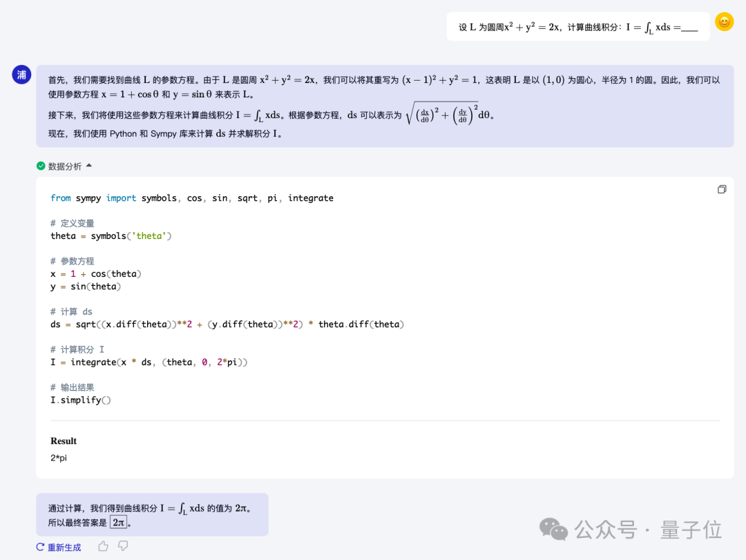Select the Result output 2*pi
The height and width of the screenshot is (560, 746).
(x=58, y=457)
